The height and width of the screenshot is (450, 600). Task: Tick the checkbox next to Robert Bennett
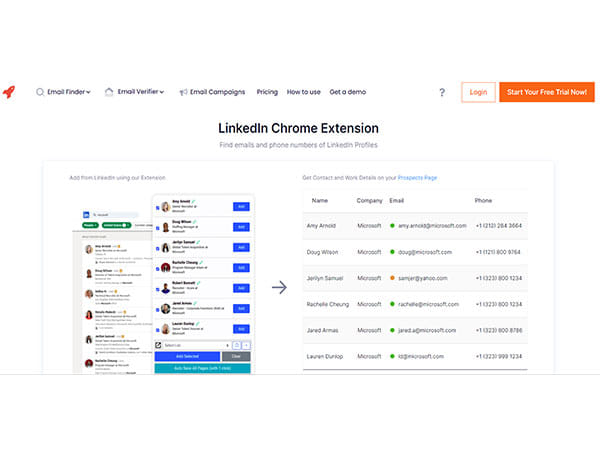pyautogui.click(x=158, y=289)
